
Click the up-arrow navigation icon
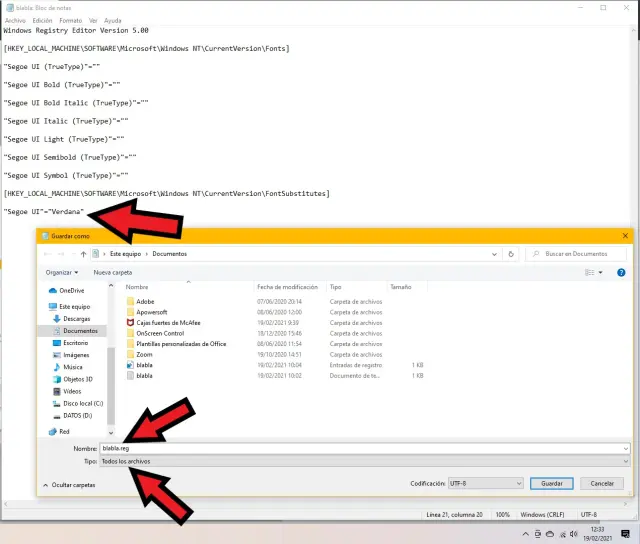coord(82,254)
